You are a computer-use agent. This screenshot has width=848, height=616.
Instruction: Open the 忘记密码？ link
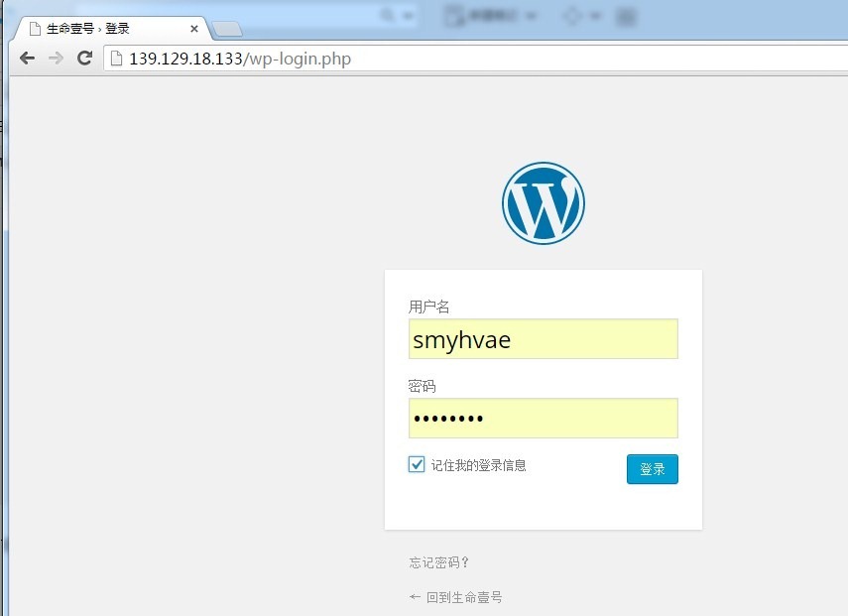[x=438, y=562]
